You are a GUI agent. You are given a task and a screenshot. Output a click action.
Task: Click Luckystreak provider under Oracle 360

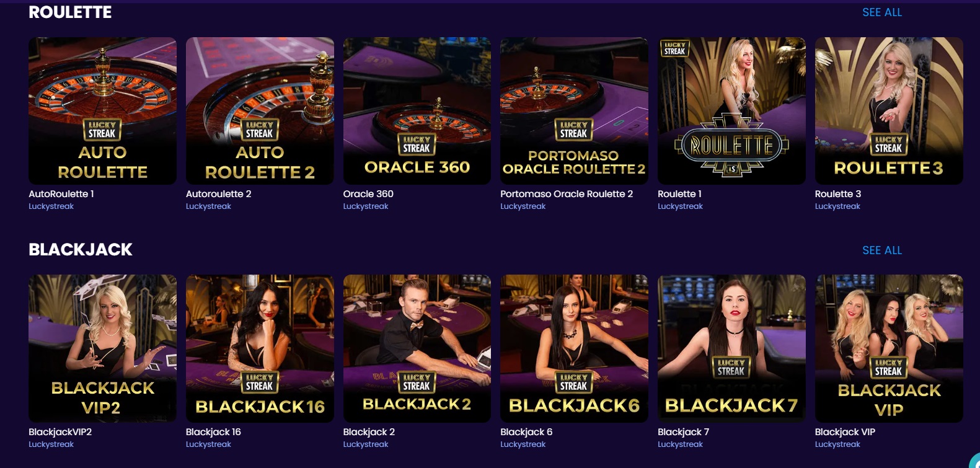(x=366, y=206)
